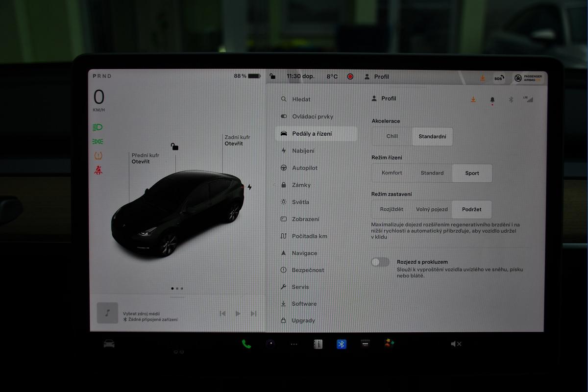This screenshot has height=392, width=588.
Task: Tap the charging bolt icon beside car
Action: pyautogui.click(x=249, y=187)
